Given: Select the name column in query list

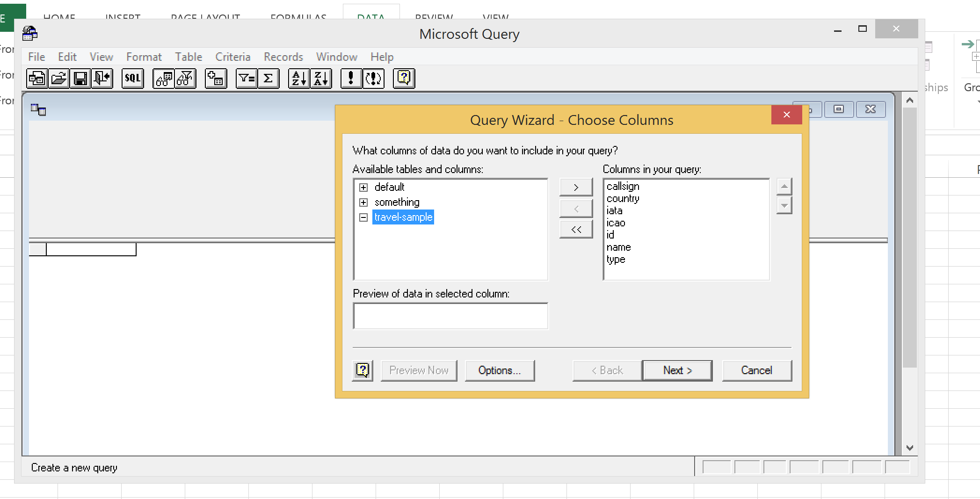Looking at the screenshot, I should (x=618, y=247).
